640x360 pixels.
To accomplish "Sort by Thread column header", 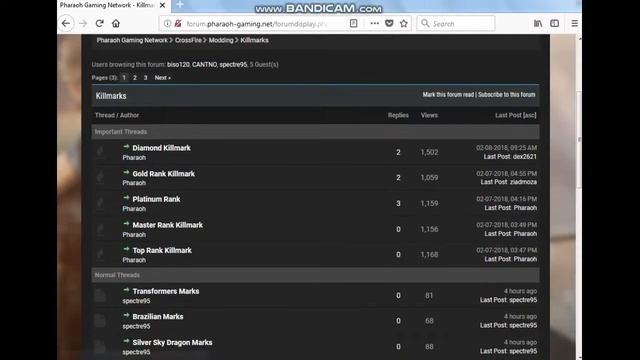I will (104, 116).
